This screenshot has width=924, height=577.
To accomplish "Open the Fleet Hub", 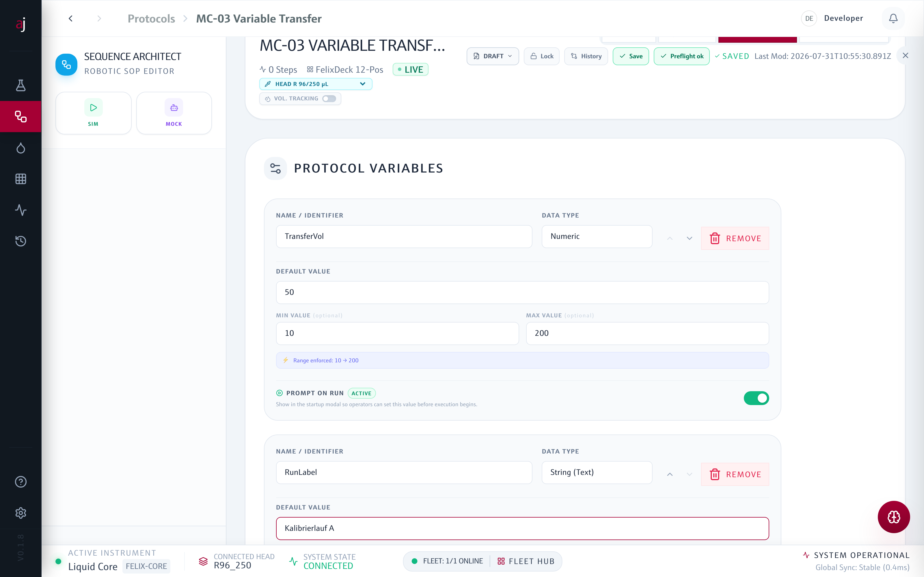I will [x=526, y=561].
